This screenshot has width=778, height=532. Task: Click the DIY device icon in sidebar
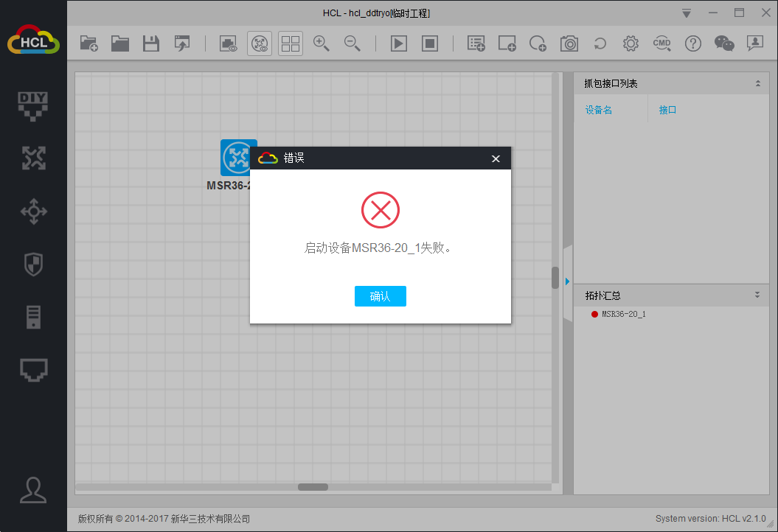click(x=33, y=105)
